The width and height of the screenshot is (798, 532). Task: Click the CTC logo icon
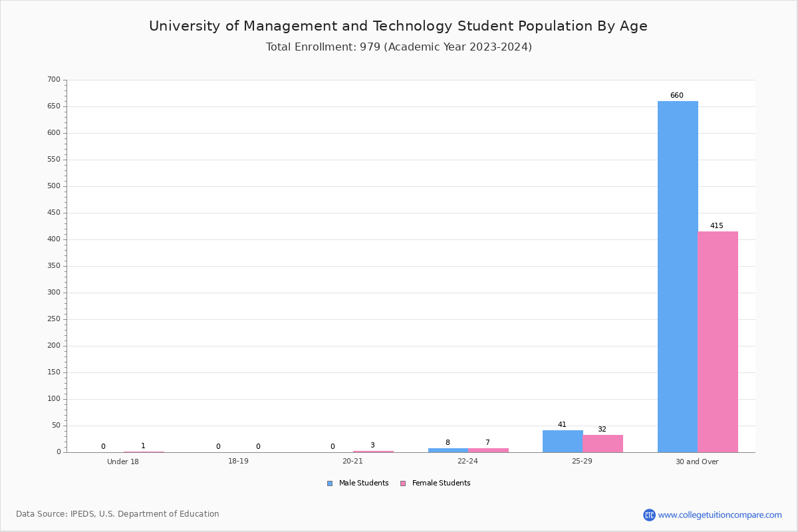(x=649, y=515)
